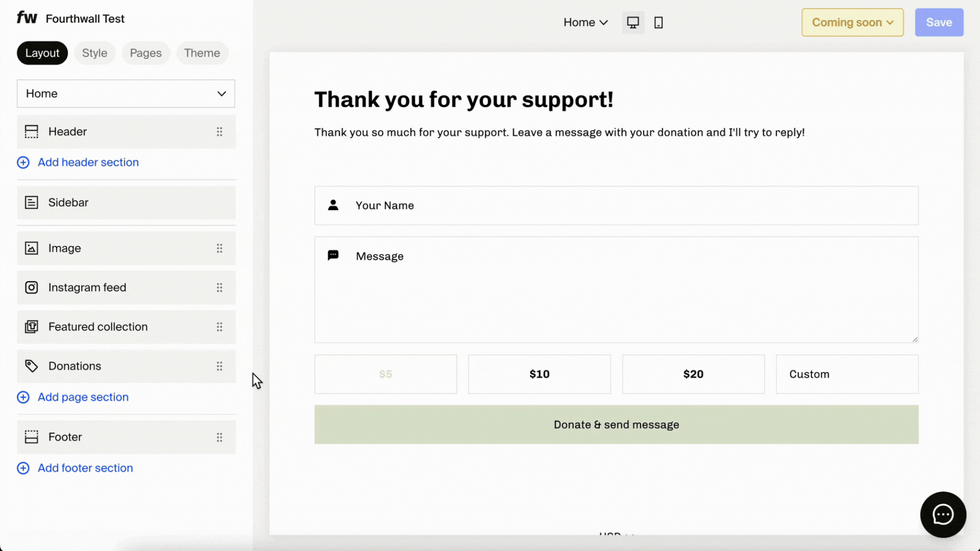
Task: Click the Sidebar section icon
Action: [32, 203]
